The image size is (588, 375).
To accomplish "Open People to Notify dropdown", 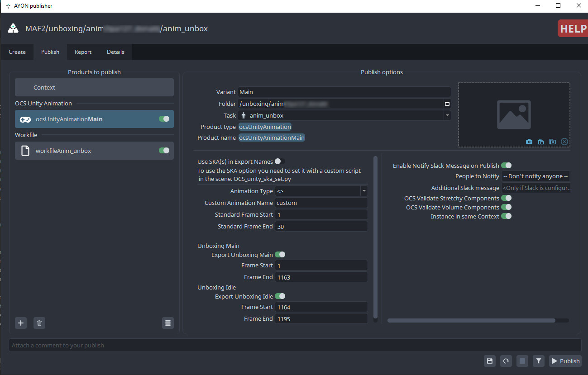I will (x=536, y=176).
